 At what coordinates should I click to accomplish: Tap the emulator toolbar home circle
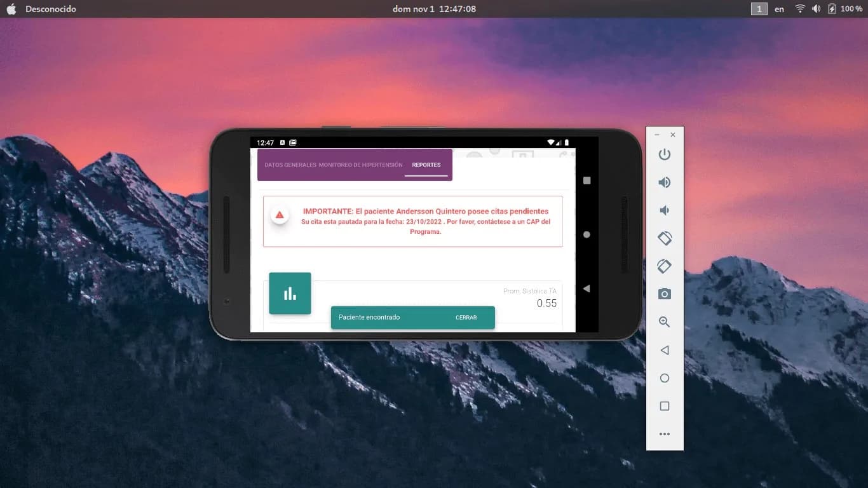pyautogui.click(x=665, y=378)
